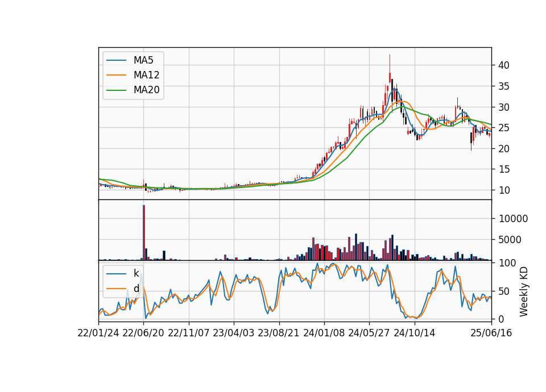Click the 24/01/08 date tick label

click(x=324, y=333)
